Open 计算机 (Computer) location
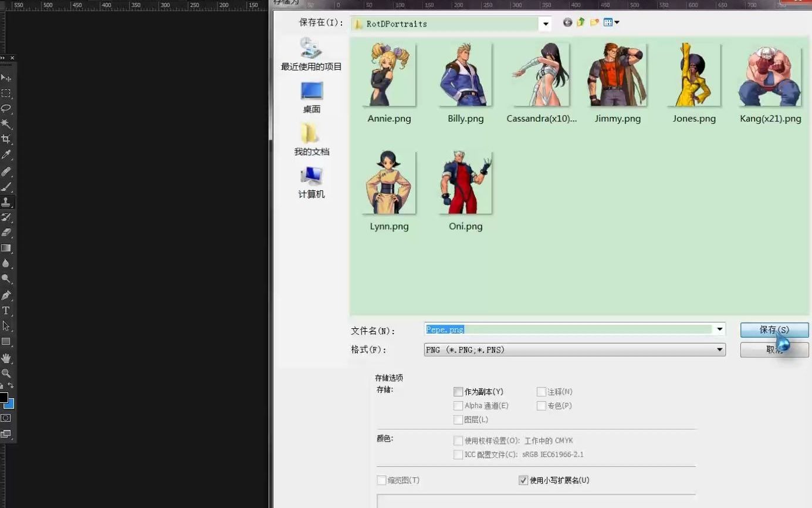Image resolution: width=812 pixels, height=508 pixels. pyautogui.click(x=311, y=183)
